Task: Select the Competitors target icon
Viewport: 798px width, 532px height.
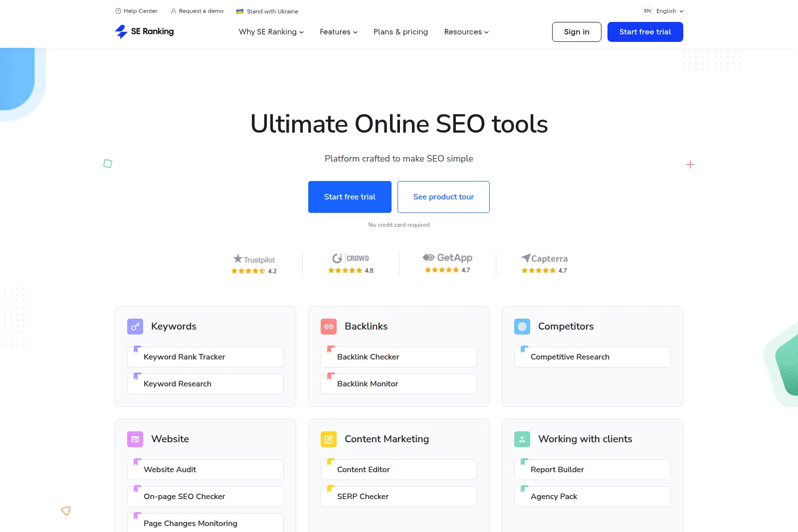Action: pos(522,327)
